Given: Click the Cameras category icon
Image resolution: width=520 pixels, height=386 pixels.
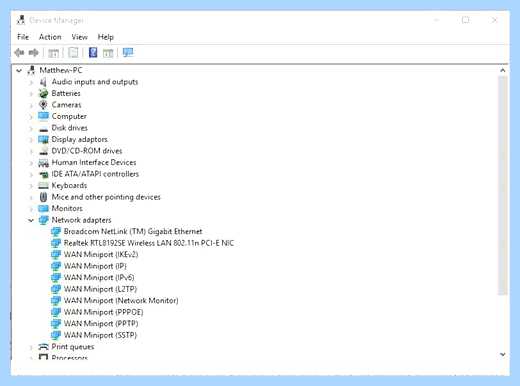Looking at the screenshot, I should [43, 105].
